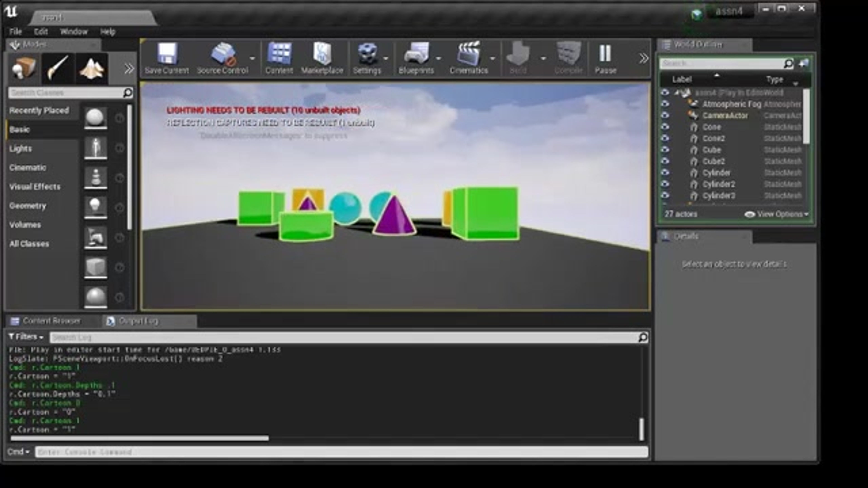Select the Geometry category
Screen dimensions: 868x488
point(28,206)
